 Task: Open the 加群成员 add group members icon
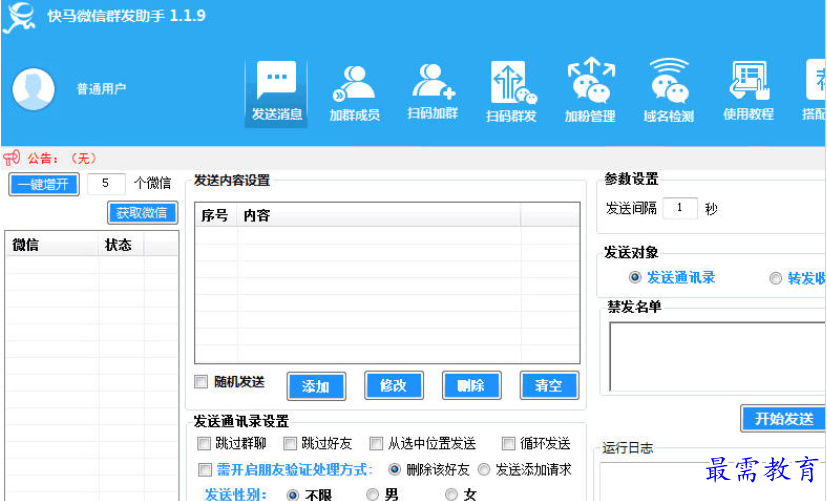354,93
